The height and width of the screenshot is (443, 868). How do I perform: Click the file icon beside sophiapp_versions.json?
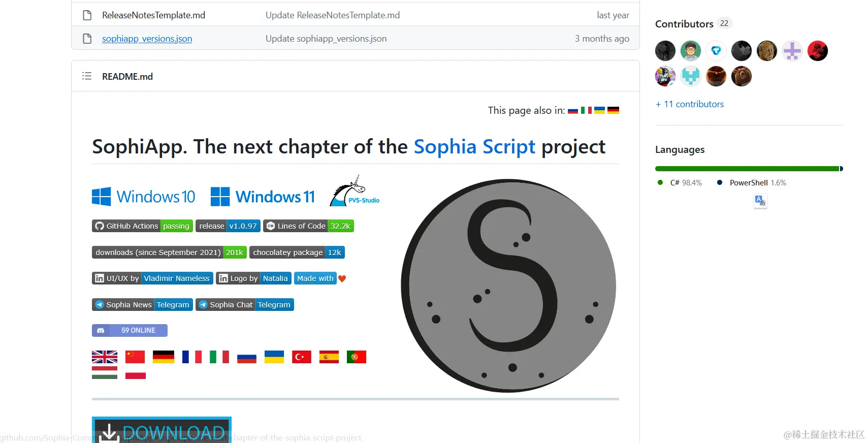tap(87, 39)
